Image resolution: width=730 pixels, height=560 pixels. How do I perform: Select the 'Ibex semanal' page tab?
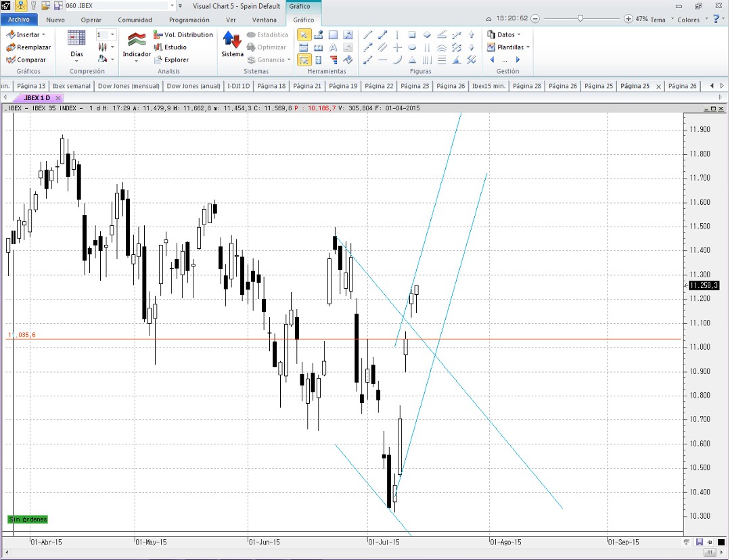coord(71,86)
